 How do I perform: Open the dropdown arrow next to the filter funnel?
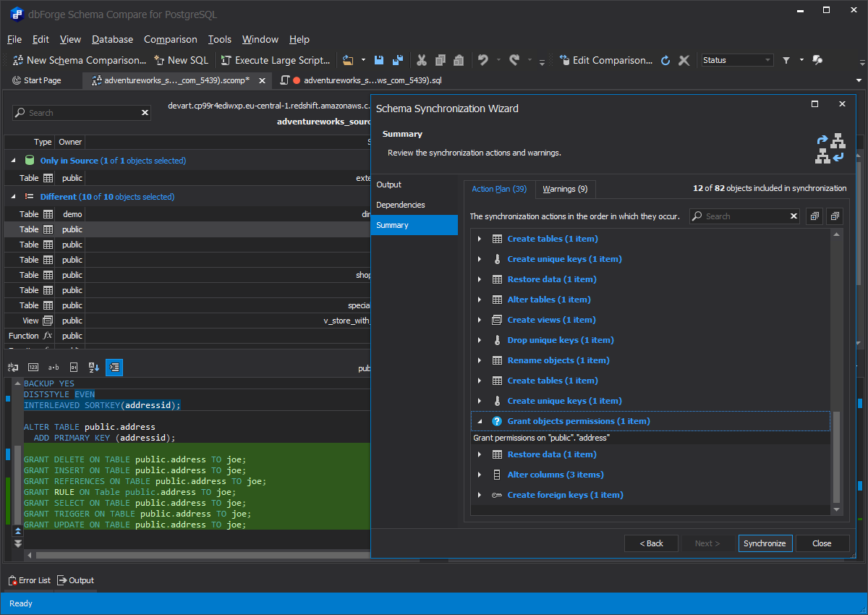pos(801,60)
